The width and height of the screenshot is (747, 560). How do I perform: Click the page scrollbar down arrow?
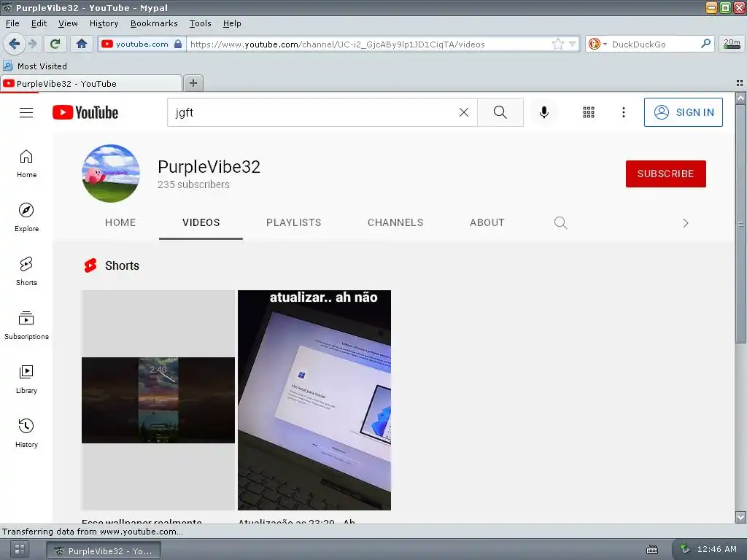click(x=740, y=517)
